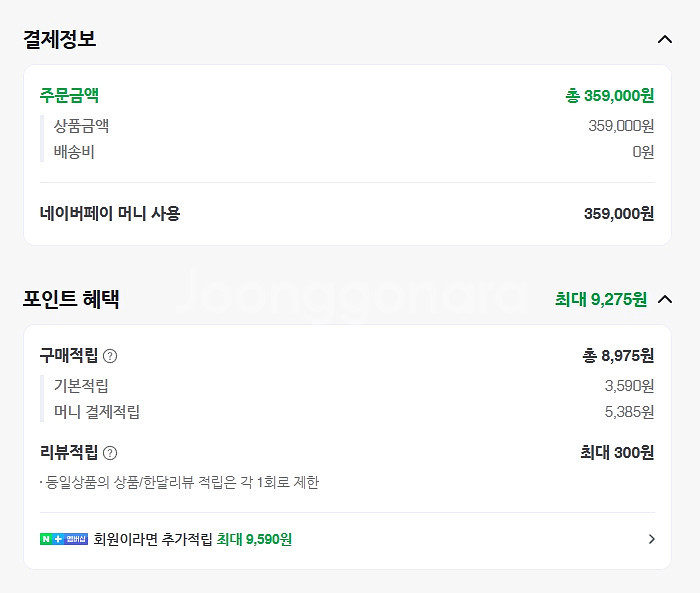
Task: Click the 상품금액 row
Action: (x=354, y=125)
